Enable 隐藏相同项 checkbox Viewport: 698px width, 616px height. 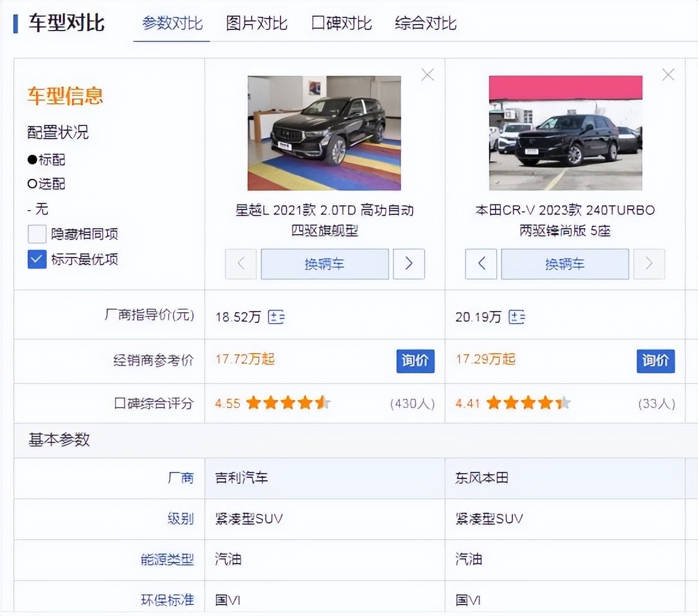click(37, 234)
